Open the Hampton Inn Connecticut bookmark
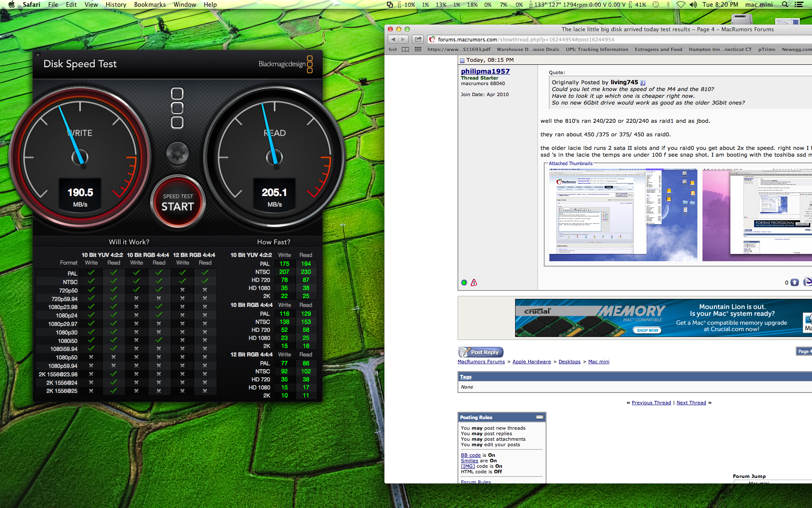 (720, 50)
